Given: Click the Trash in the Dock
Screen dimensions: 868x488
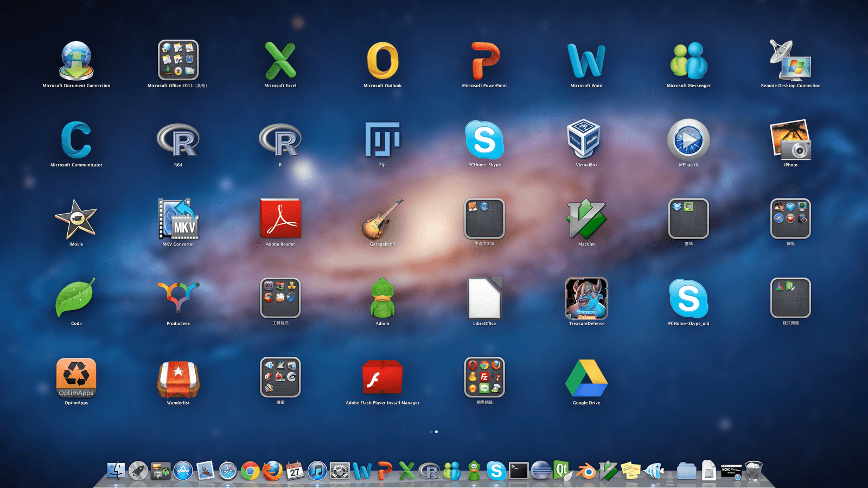Looking at the screenshot, I should tap(754, 471).
